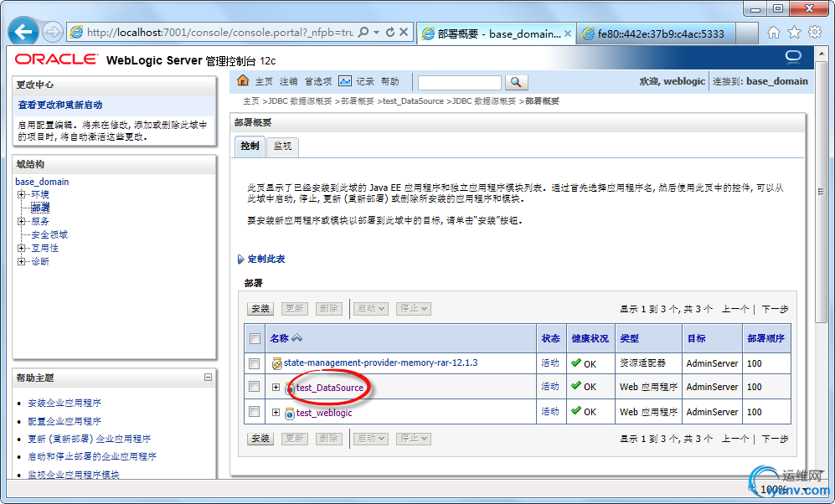Click the browser back arrow button
Viewport: 835px width, 504px height.
[23, 32]
